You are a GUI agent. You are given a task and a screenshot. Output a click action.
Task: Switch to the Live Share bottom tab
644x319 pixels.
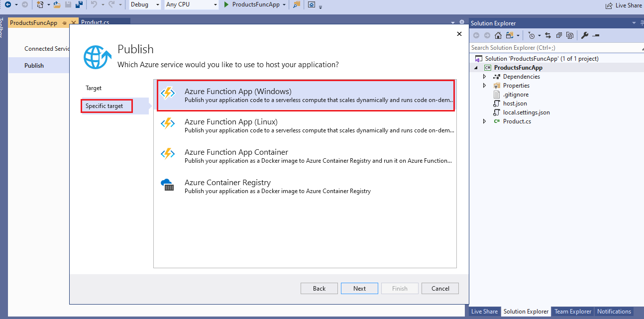click(x=484, y=312)
